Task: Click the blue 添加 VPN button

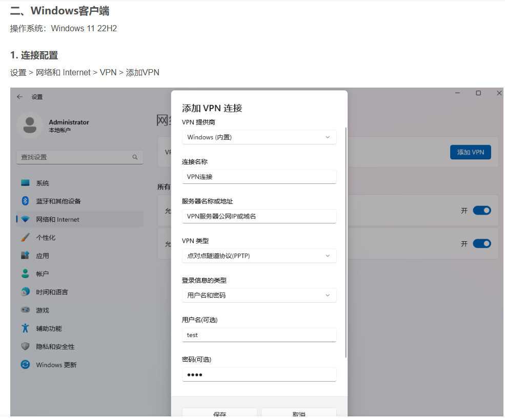Action: point(471,152)
